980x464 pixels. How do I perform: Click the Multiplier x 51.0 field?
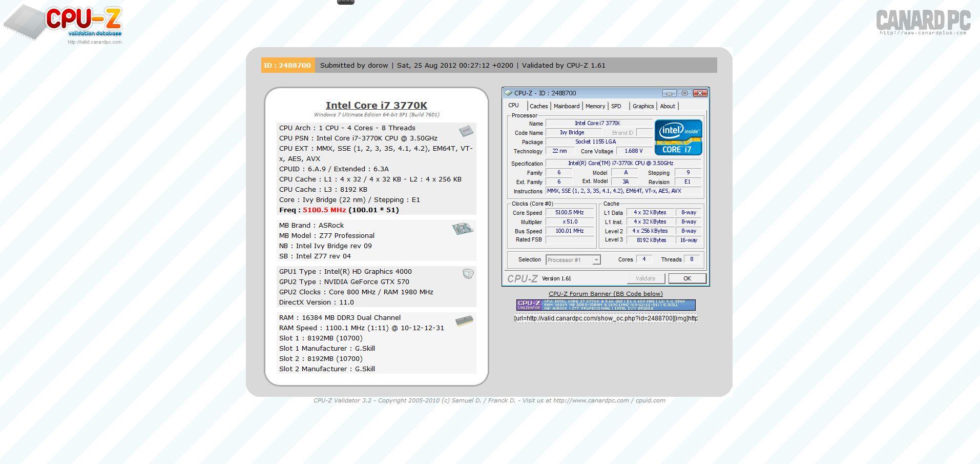pyautogui.click(x=570, y=221)
